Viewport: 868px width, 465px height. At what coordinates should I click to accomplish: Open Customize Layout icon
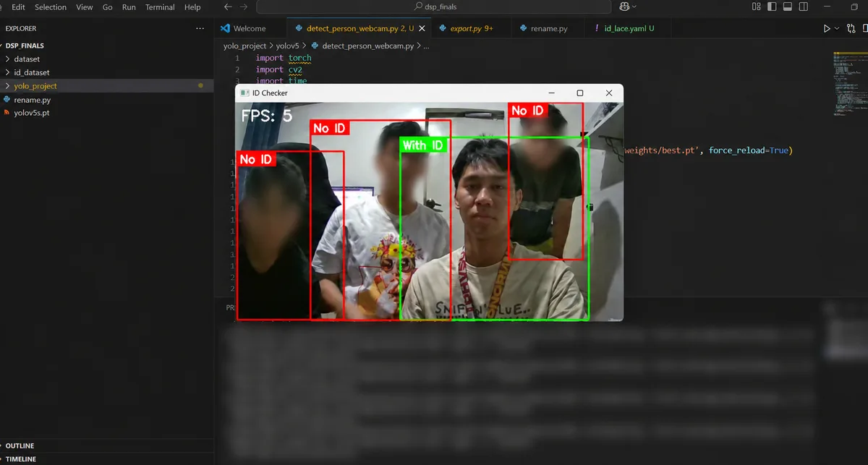(757, 7)
